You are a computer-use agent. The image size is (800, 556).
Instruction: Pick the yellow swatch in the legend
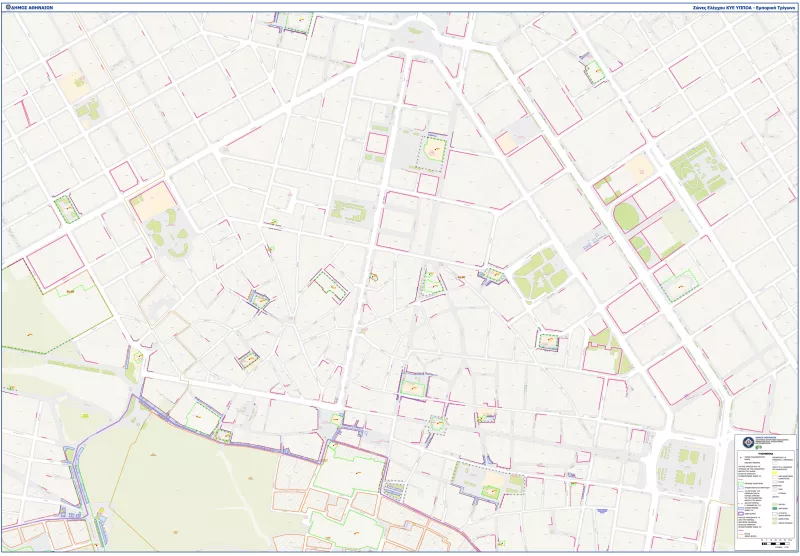tap(775, 472)
